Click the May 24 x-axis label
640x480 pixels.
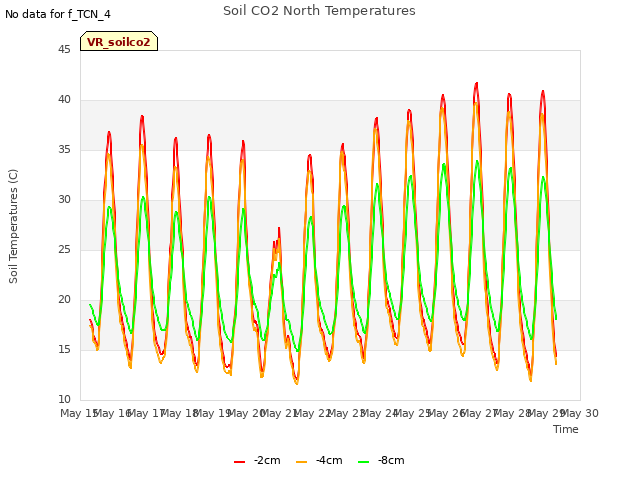click(380, 413)
